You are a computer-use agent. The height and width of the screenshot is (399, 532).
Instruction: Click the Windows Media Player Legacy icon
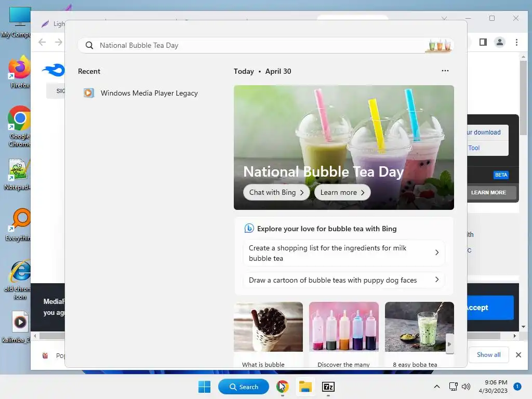pos(88,93)
